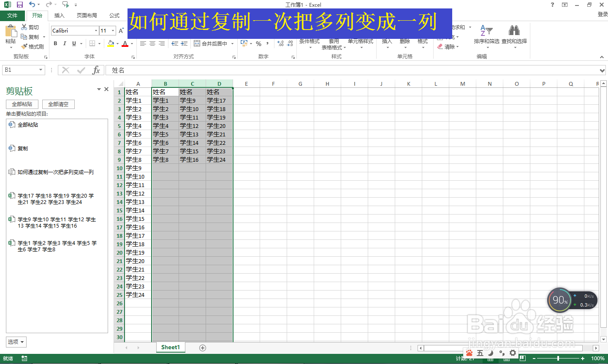608x364 pixels.
Task: Switch to Page Break Preview view icon
Action: tap(522, 359)
